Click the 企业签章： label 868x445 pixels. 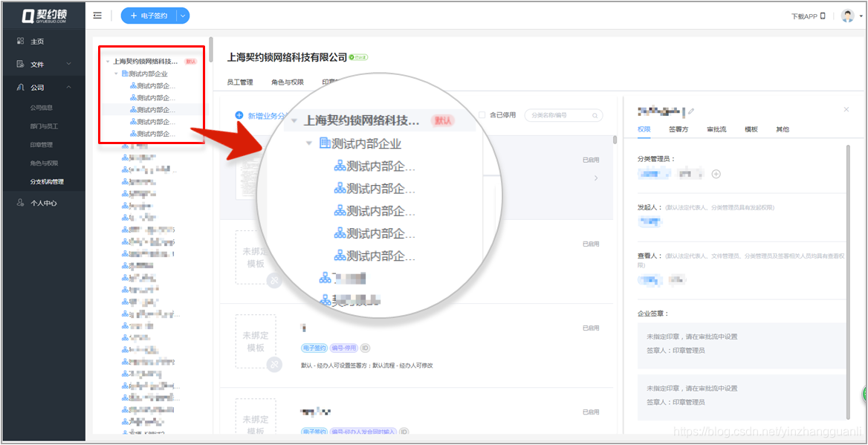(653, 314)
